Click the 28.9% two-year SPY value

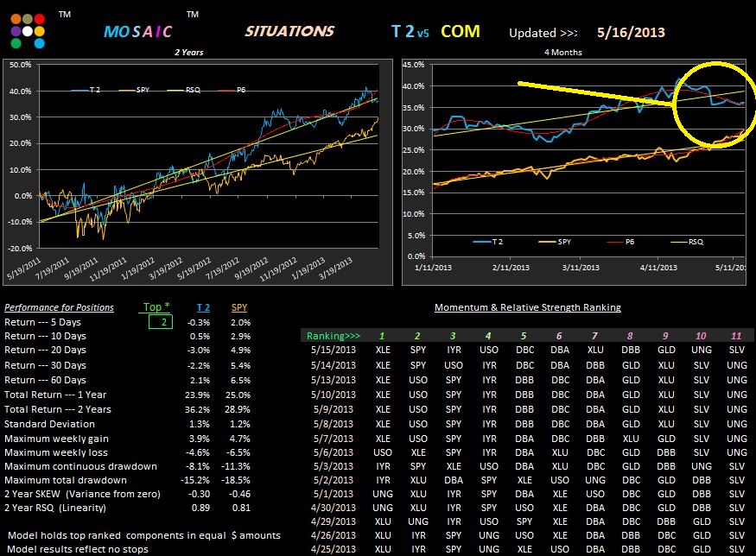pyautogui.click(x=238, y=409)
